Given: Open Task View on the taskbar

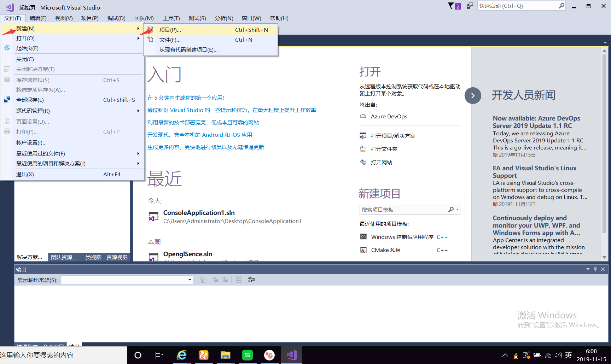Looking at the screenshot, I should (x=159, y=355).
